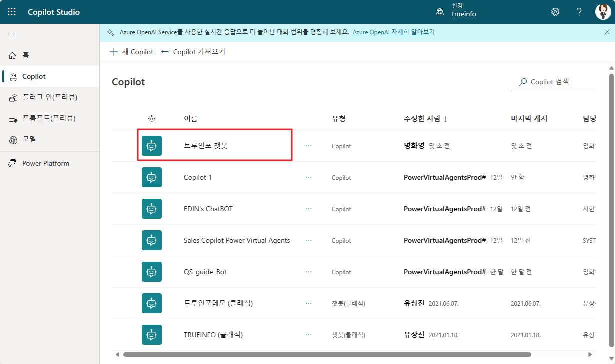
Task: Open 트루인포데모 (클래식) entry
Action: pyautogui.click(x=218, y=303)
